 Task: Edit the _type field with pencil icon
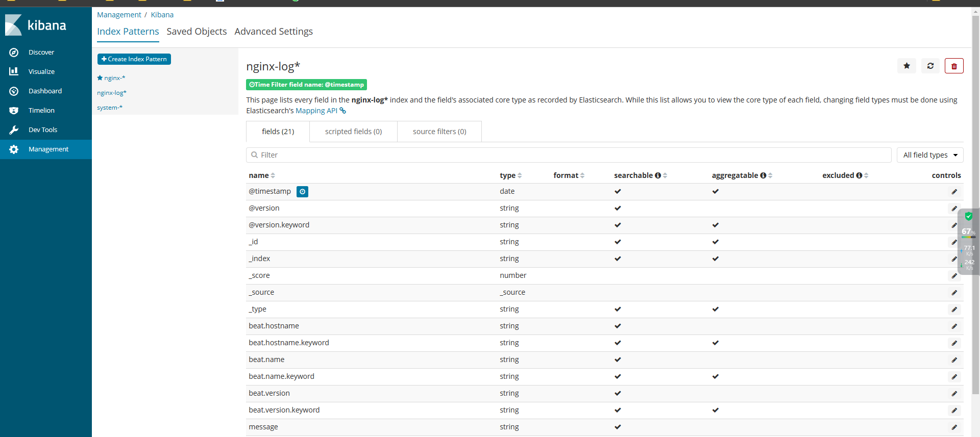click(954, 310)
